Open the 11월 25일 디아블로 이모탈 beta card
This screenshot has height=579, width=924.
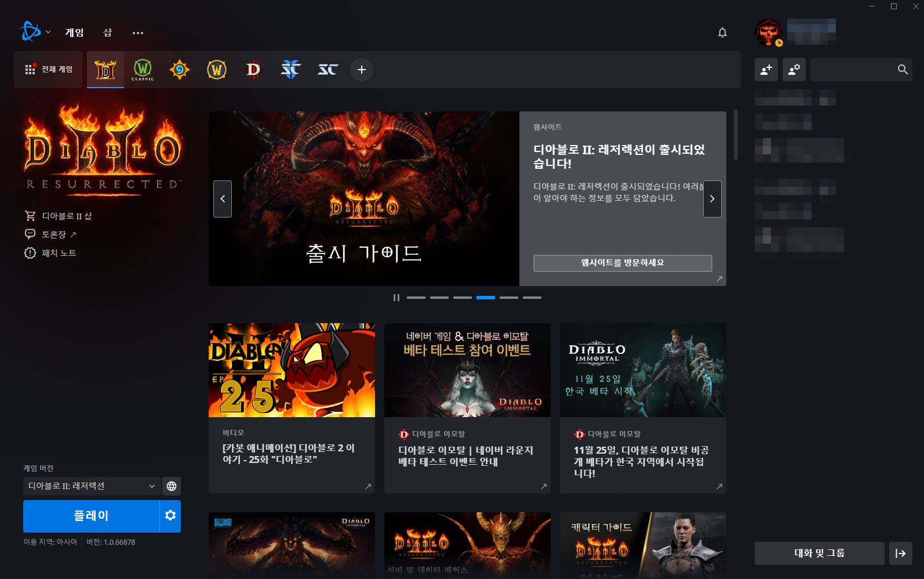point(643,408)
